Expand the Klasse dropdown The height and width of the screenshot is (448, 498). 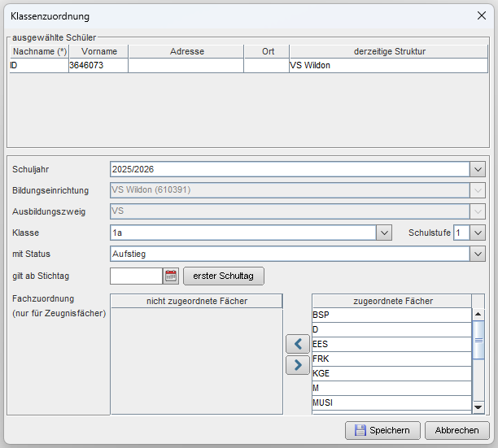coord(384,233)
